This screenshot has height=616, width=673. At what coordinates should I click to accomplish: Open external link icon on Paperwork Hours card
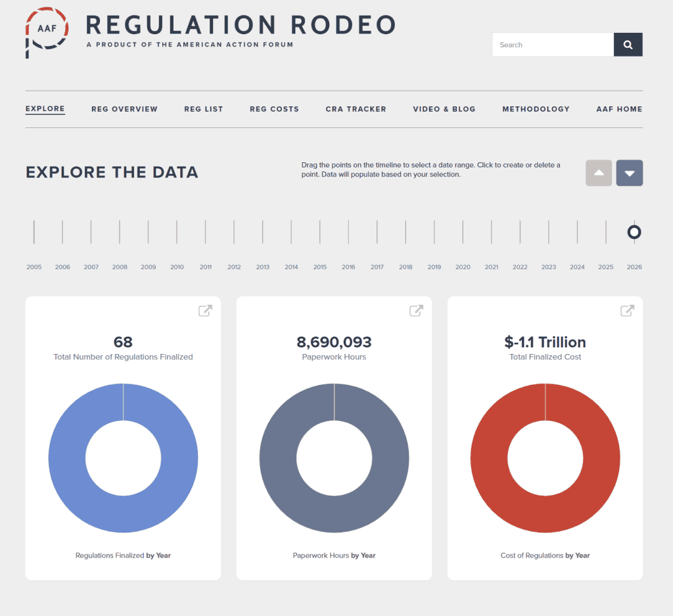[x=416, y=311]
